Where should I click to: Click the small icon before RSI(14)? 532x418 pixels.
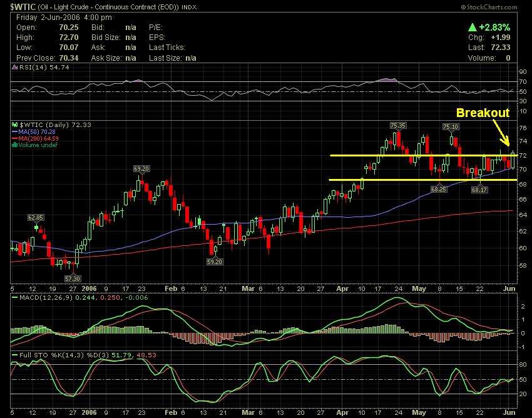tap(14, 67)
